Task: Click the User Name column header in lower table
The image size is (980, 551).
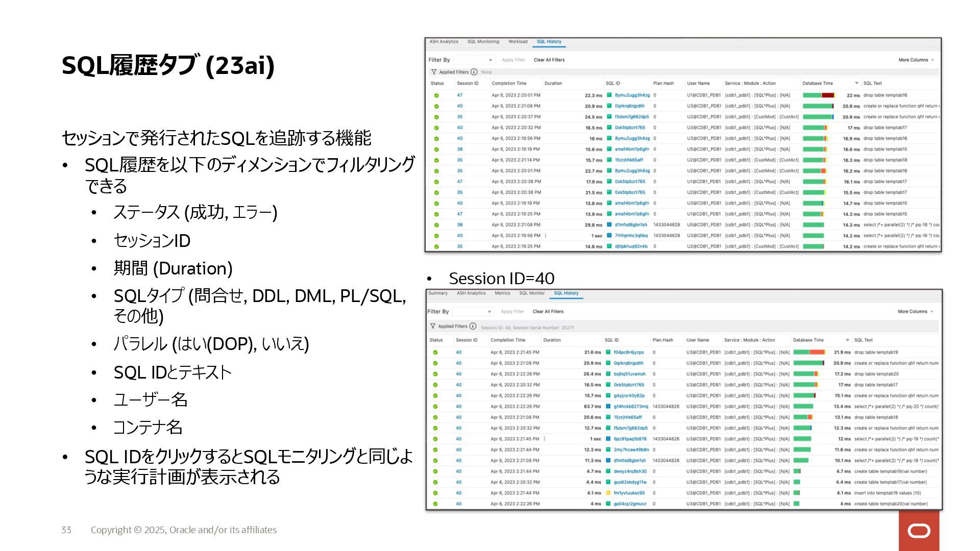Action: (x=697, y=340)
